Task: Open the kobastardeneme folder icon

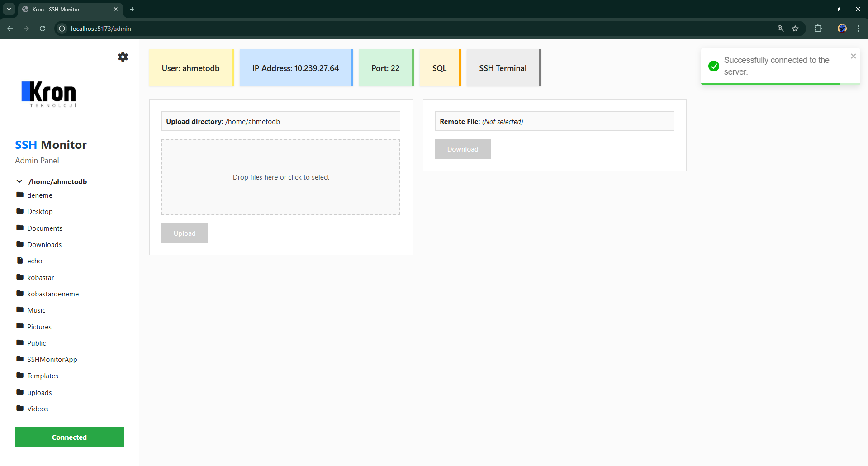Action: pyautogui.click(x=20, y=293)
